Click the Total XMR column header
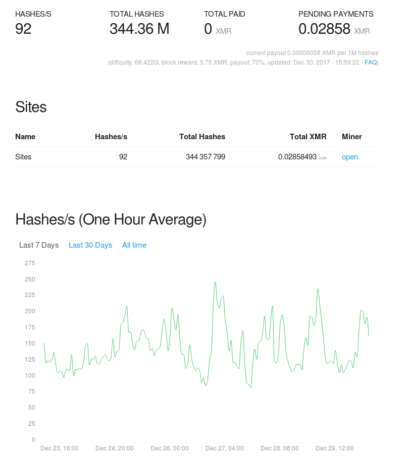The image size is (409, 456). (308, 136)
